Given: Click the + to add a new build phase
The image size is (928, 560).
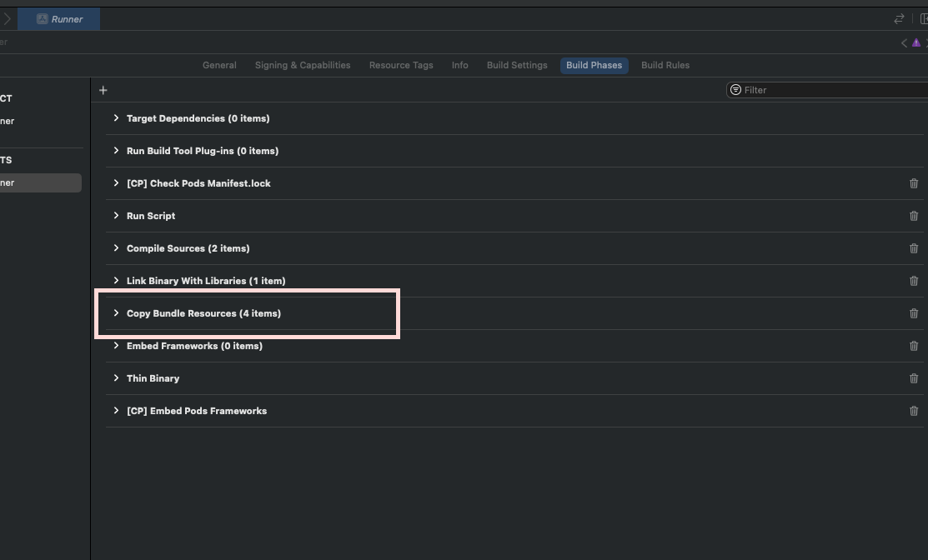Looking at the screenshot, I should 103,90.
